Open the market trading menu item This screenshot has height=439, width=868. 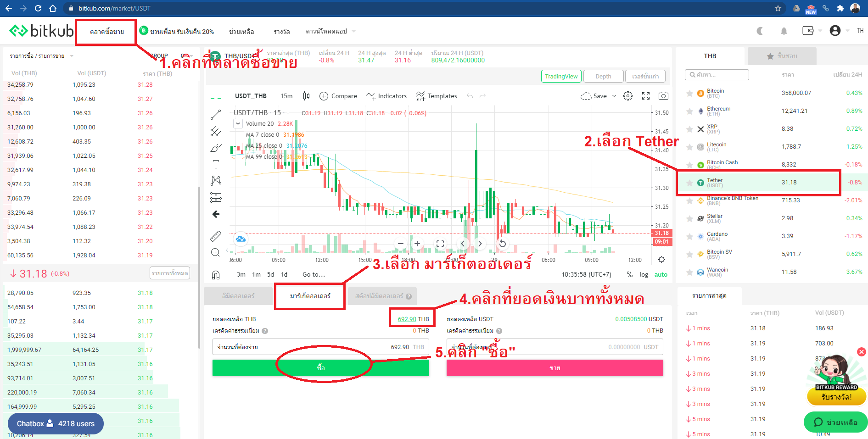coord(106,31)
